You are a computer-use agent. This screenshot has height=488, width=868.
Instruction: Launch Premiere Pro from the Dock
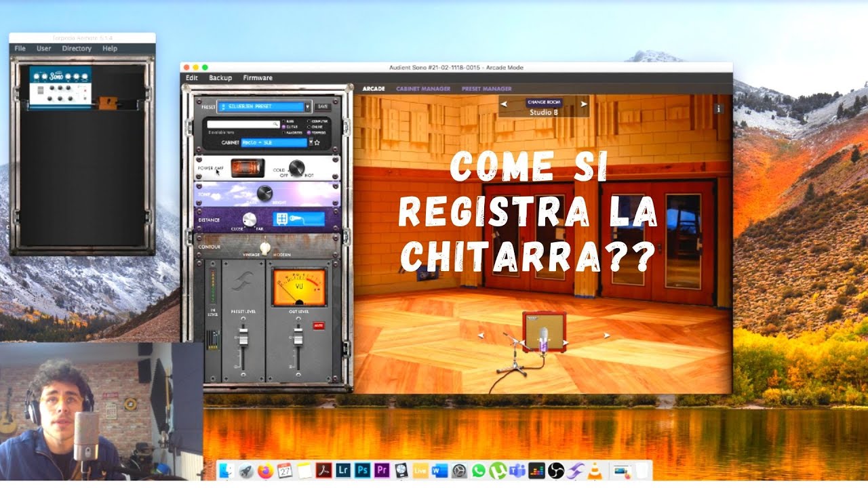click(x=382, y=470)
